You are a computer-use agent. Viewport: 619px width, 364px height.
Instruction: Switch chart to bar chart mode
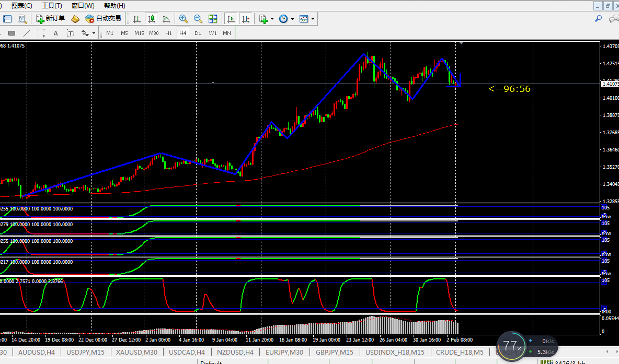[137, 18]
